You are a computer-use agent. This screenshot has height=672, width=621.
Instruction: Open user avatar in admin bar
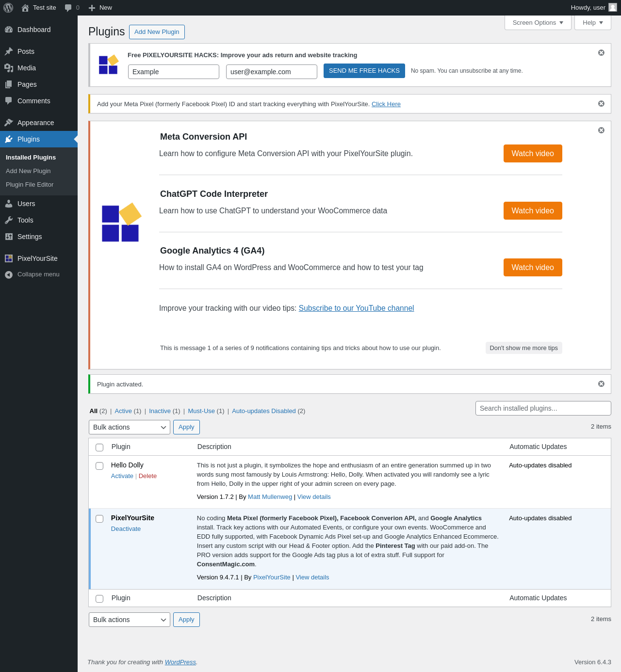point(613,7)
